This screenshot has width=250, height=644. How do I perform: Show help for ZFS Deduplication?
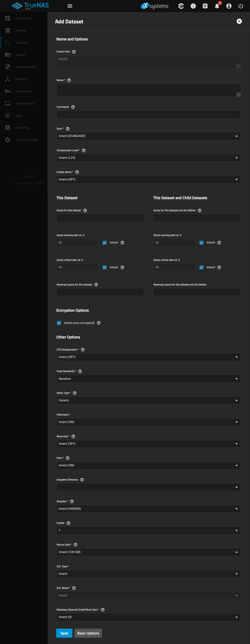(83, 350)
